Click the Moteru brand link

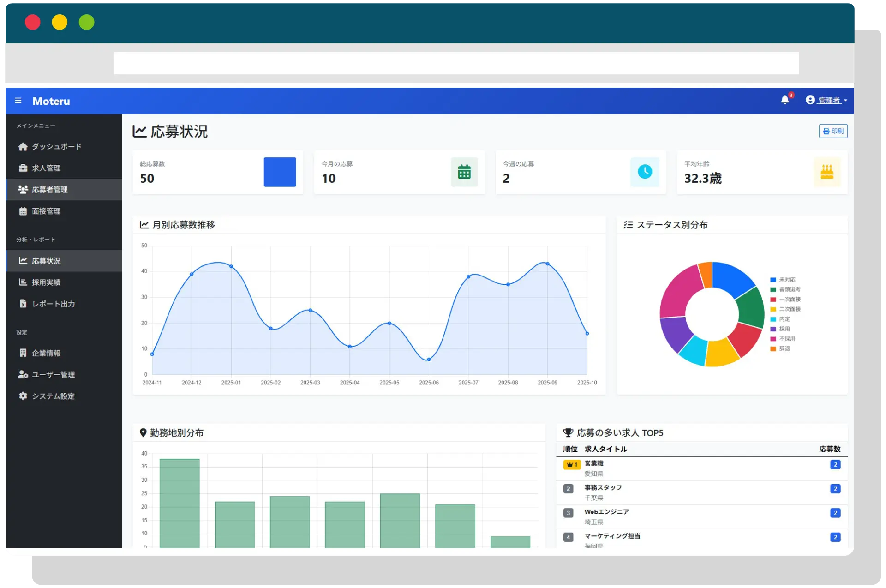pyautogui.click(x=51, y=101)
